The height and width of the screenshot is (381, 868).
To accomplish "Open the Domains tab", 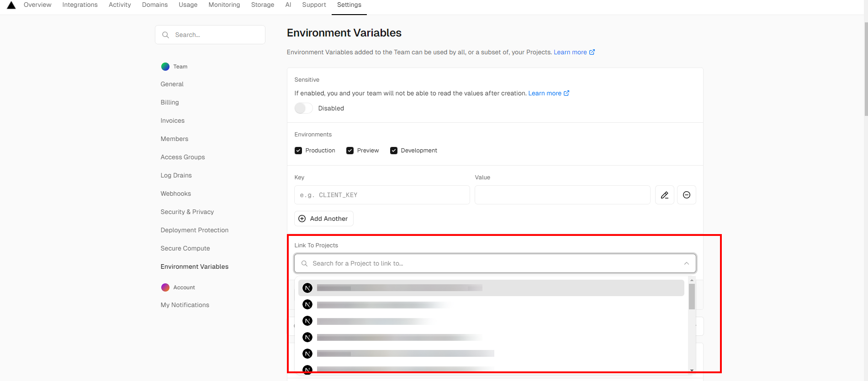I will [155, 5].
